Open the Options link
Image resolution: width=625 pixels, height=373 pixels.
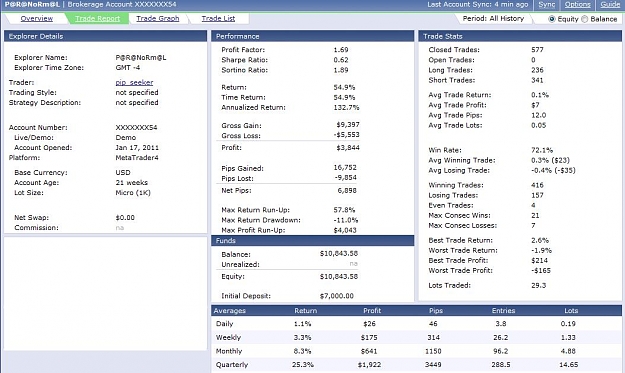(x=578, y=4)
